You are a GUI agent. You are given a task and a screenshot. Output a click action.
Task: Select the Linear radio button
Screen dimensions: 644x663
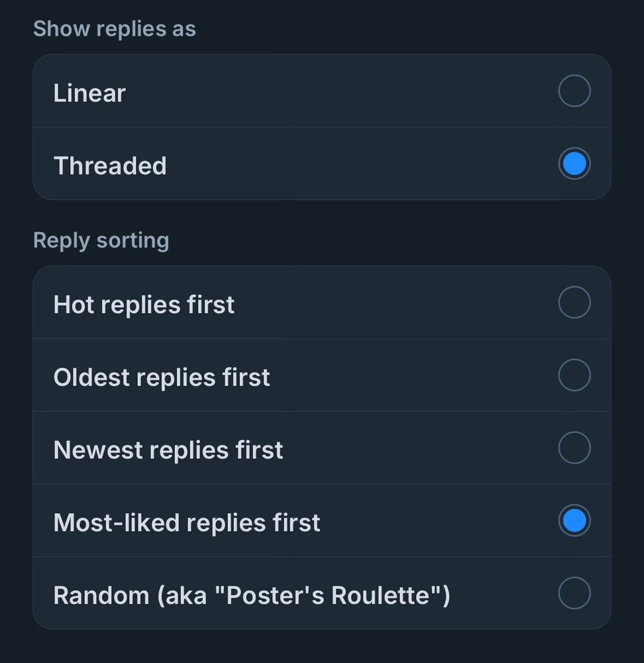point(574,91)
